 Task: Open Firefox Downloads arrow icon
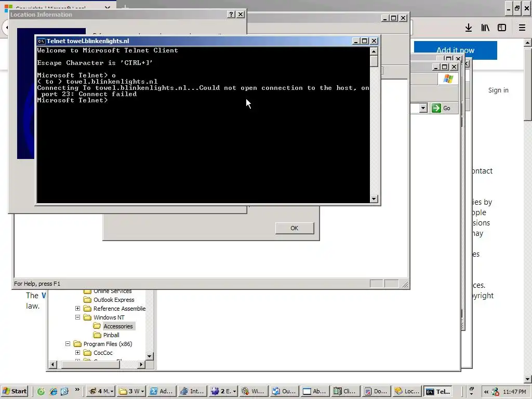(x=469, y=28)
